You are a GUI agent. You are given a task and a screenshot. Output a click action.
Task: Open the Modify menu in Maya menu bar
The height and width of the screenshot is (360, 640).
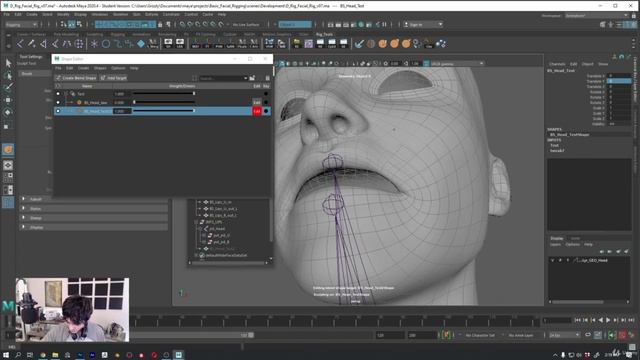point(63,14)
